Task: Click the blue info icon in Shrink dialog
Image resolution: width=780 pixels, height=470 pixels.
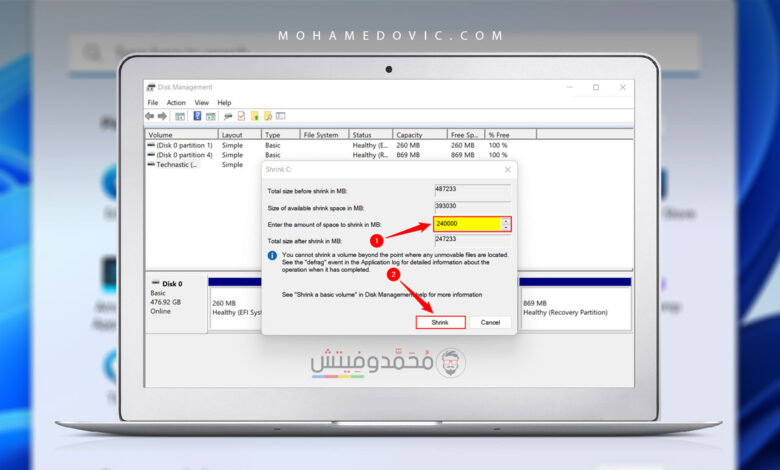Action: click(x=272, y=256)
